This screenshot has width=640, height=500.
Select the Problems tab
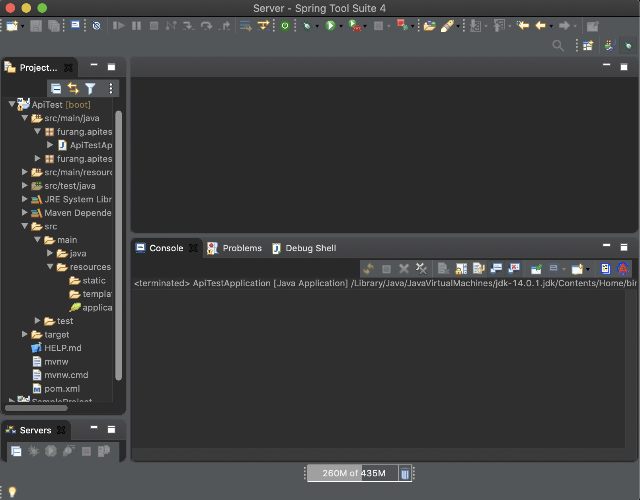234,248
